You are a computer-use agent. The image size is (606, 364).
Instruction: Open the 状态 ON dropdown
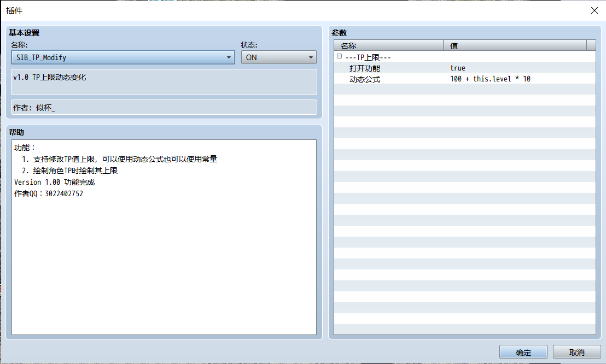point(278,57)
